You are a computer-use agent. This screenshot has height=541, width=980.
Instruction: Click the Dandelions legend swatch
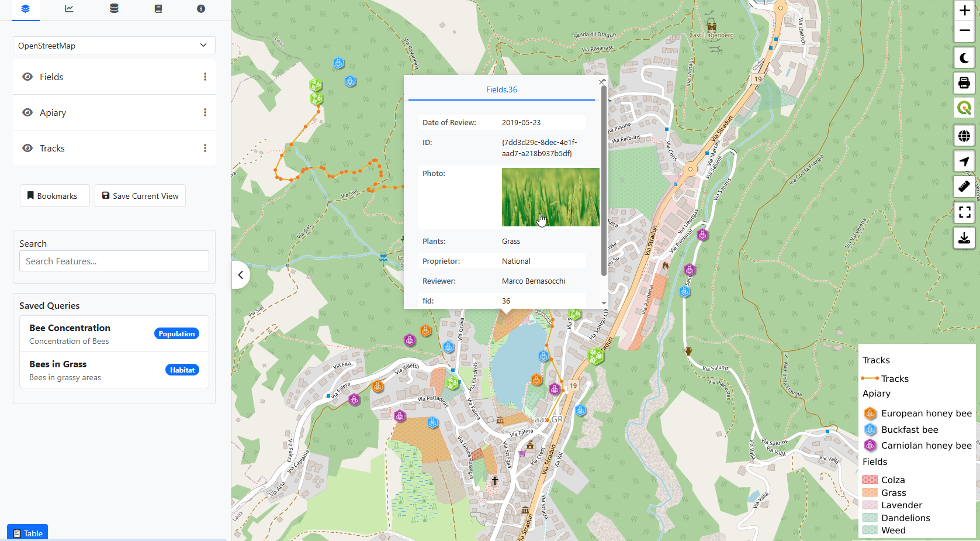pyautogui.click(x=870, y=518)
